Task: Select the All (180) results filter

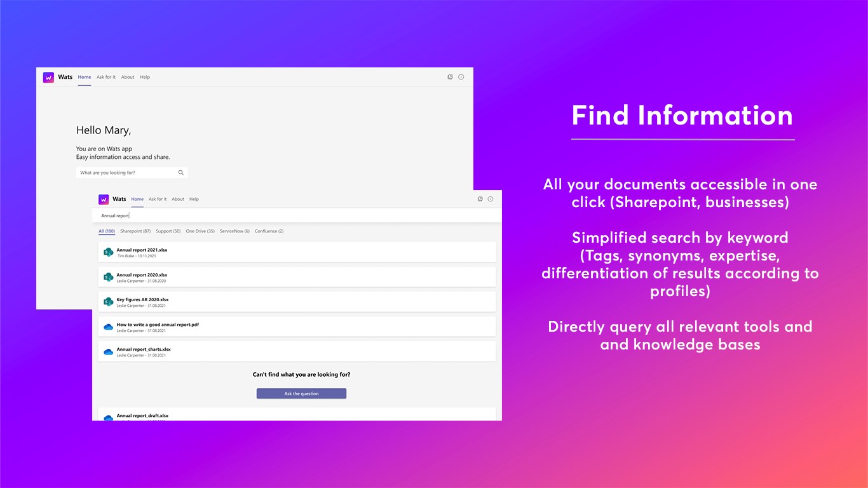Action: click(x=107, y=231)
